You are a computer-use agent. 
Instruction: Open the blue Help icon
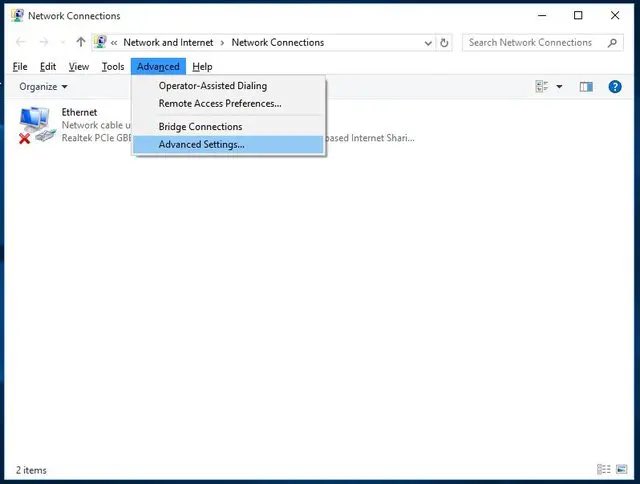615,87
